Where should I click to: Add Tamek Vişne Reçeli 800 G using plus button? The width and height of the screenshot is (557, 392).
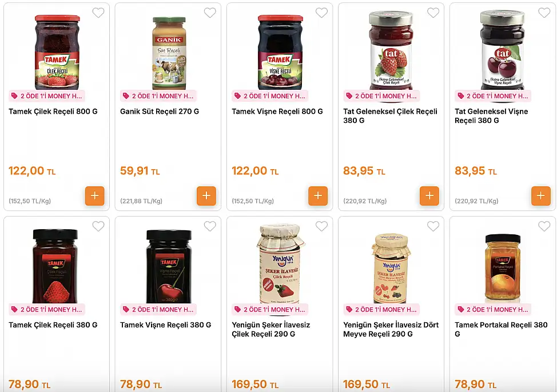(318, 195)
